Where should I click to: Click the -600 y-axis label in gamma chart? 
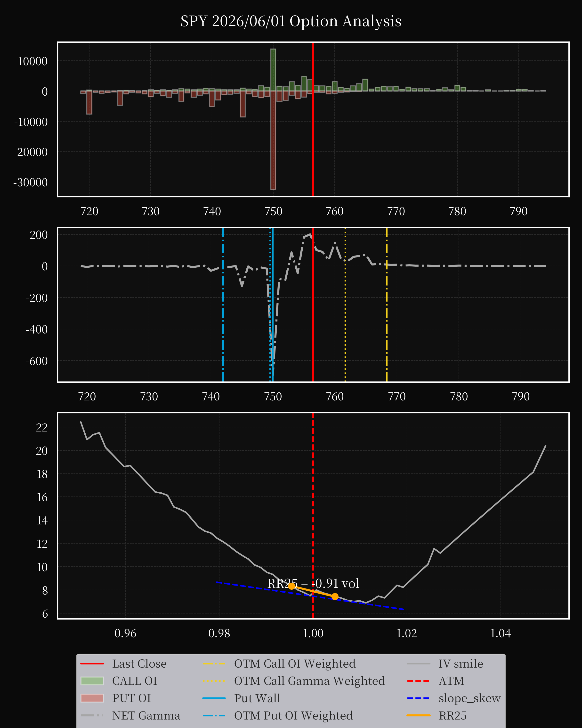click(x=36, y=361)
